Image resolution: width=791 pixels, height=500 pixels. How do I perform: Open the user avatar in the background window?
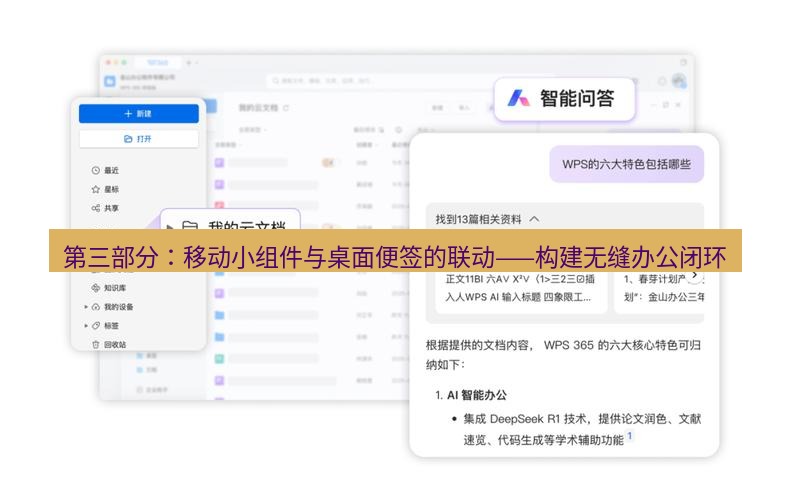[x=679, y=81]
